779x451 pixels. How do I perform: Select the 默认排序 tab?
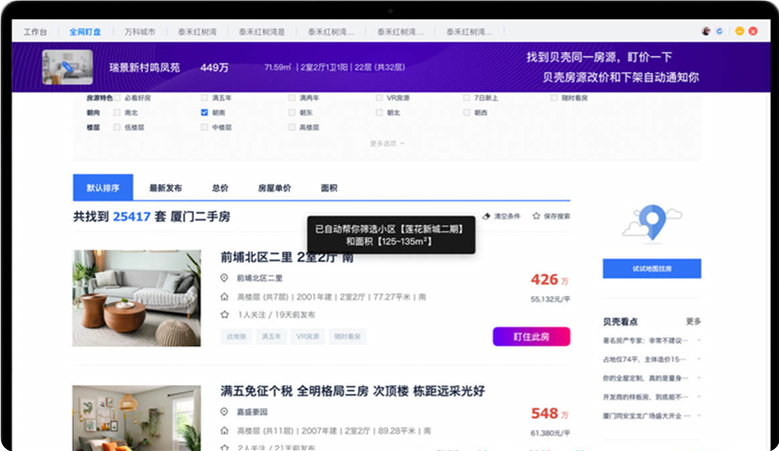103,187
